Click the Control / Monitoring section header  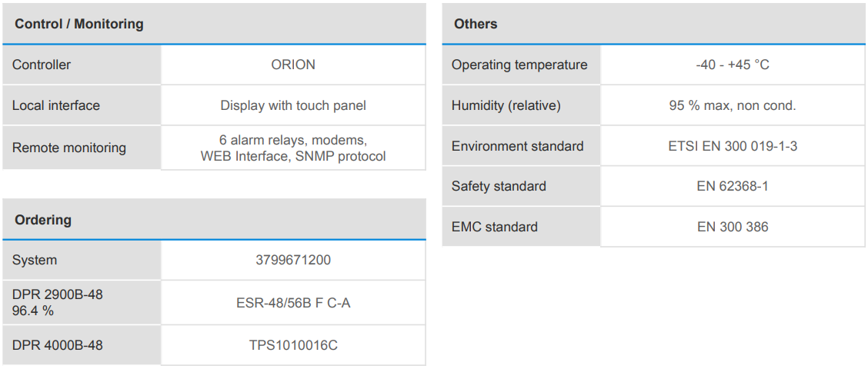point(79,24)
